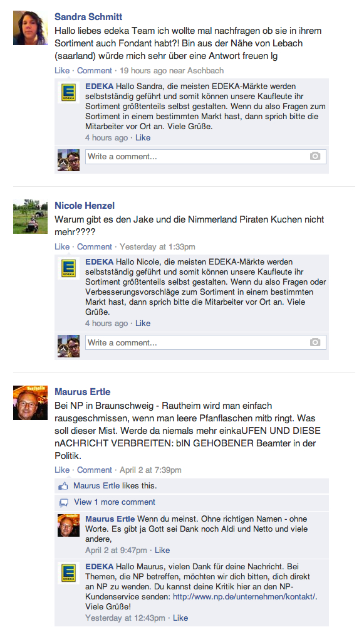Open the np.de Kundenservice contact link
Image resolution: width=364 pixels, height=627 pixels.
[x=245, y=597]
